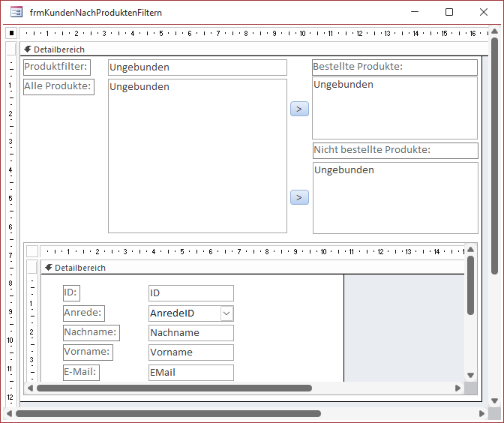Select the Nicht bestellte Produkte list box
Screen dimensions: 504x423
[x=395, y=198]
